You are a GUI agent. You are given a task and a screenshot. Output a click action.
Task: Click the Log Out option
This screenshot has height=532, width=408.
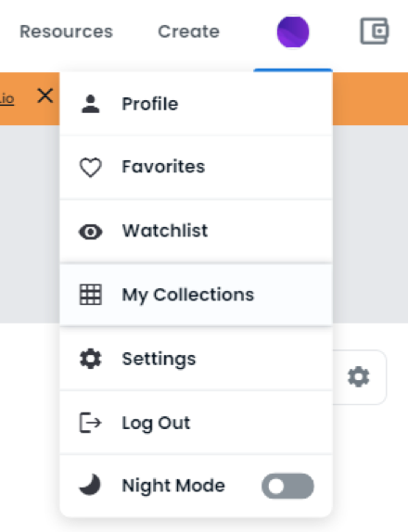click(197, 423)
